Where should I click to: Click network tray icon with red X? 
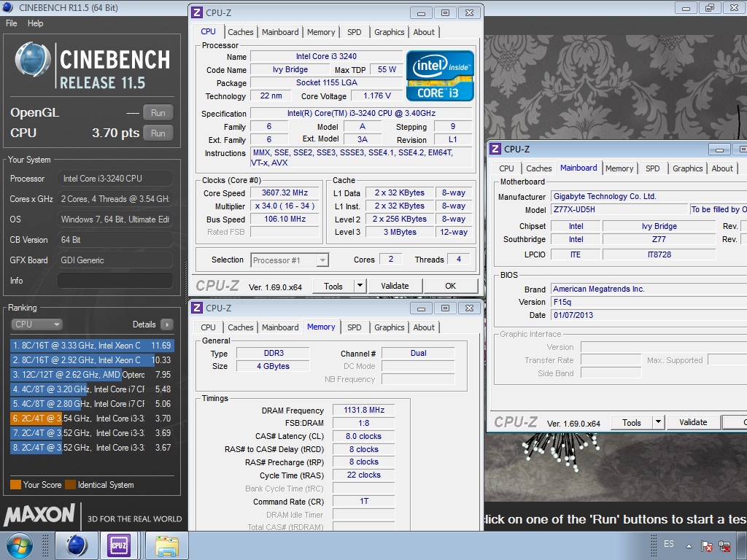coord(724,545)
